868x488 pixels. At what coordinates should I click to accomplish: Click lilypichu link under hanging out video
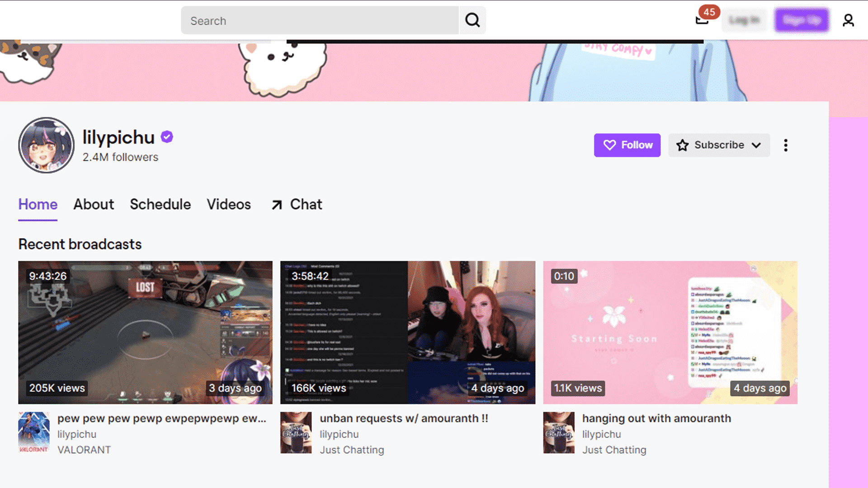point(602,434)
